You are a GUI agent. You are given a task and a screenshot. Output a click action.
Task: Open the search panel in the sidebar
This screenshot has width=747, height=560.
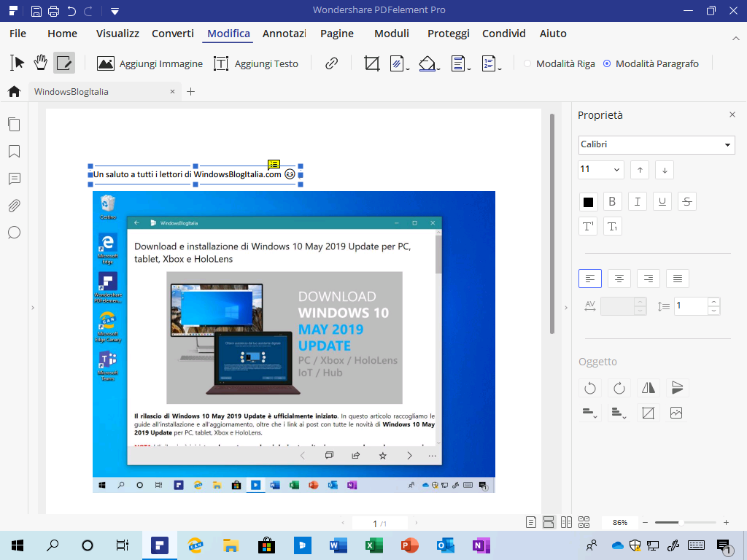(x=15, y=233)
